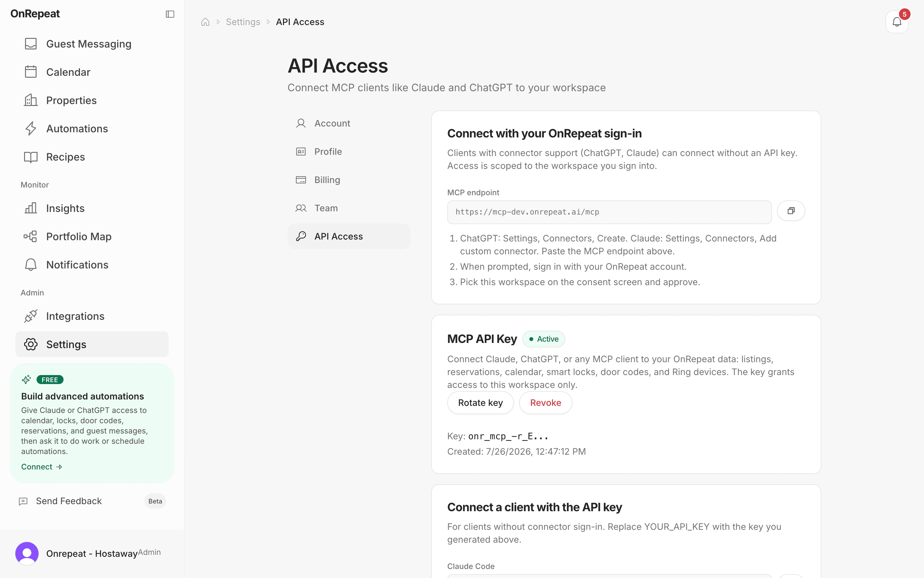Click the "MCP API Key" heading
This screenshot has width=924, height=578.
(x=482, y=339)
